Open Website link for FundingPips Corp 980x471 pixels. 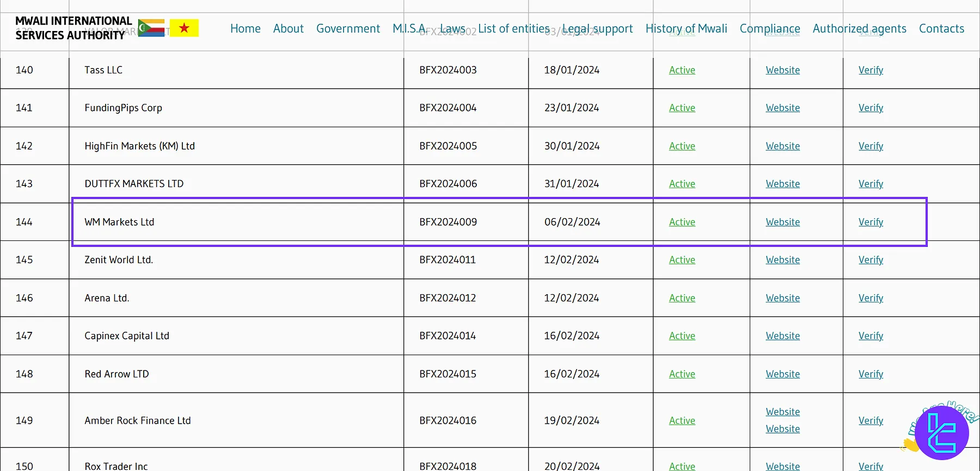tap(782, 108)
